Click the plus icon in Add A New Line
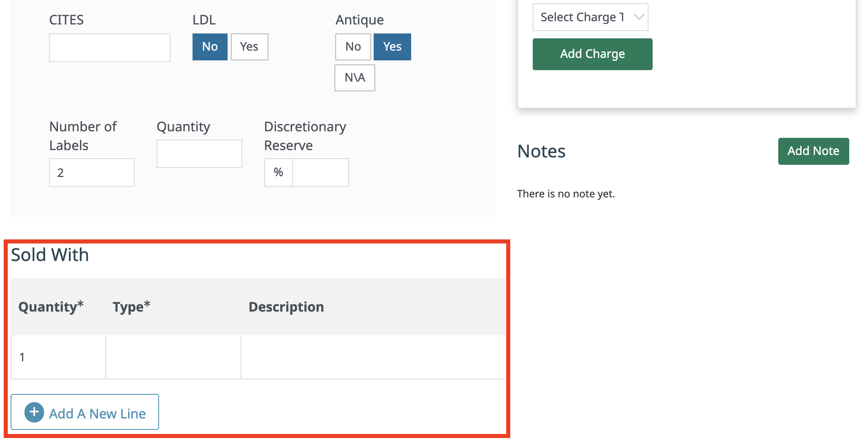 click(x=34, y=412)
